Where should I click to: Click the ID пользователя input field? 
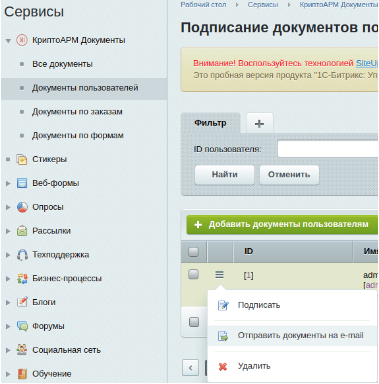point(328,149)
